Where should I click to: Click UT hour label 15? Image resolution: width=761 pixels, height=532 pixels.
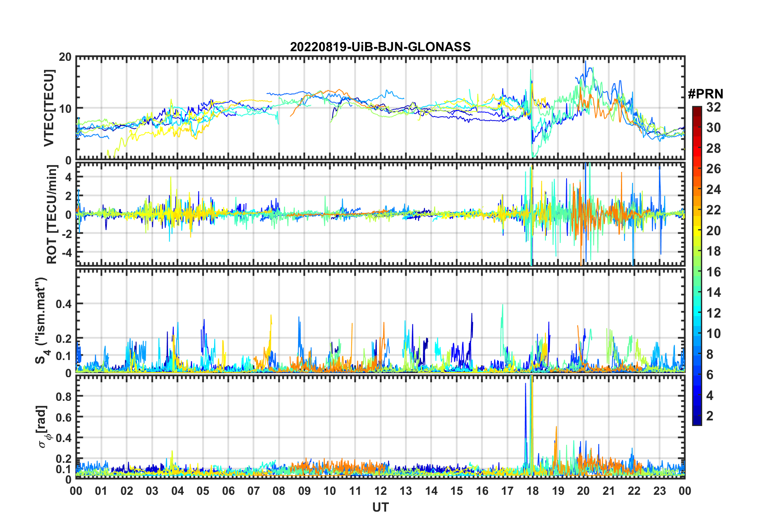pos(457,491)
